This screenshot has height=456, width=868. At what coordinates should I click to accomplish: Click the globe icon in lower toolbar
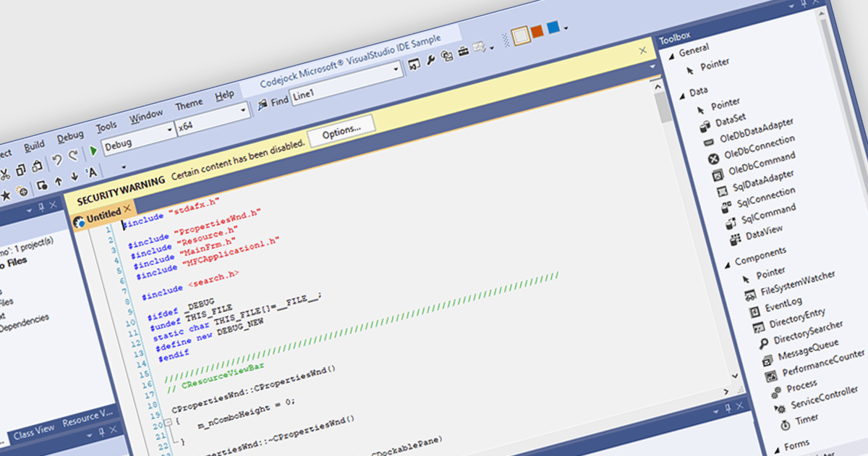pos(22,191)
